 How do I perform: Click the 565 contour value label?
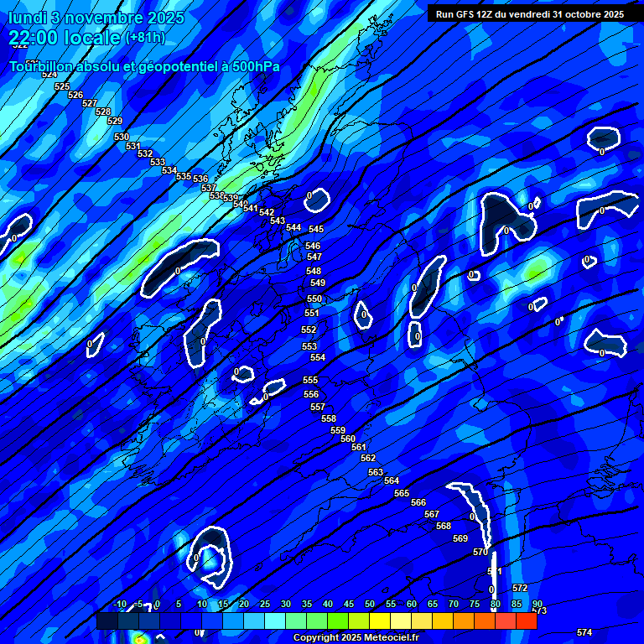tap(402, 493)
